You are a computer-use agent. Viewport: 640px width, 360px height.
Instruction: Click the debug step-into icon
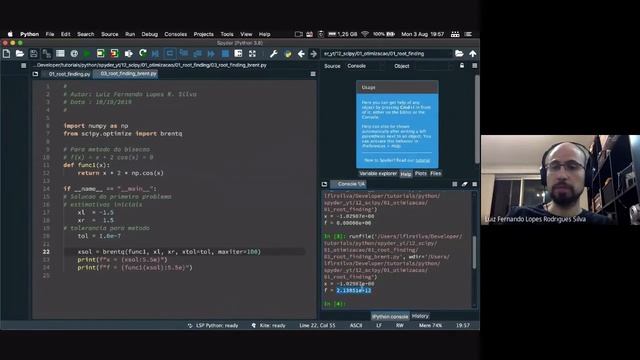coord(184,53)
